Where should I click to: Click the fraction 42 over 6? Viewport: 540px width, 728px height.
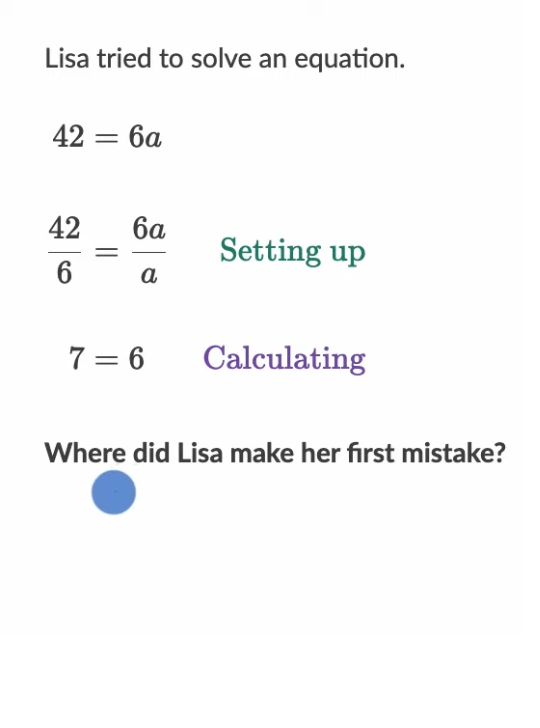click(x=65, y=251)
